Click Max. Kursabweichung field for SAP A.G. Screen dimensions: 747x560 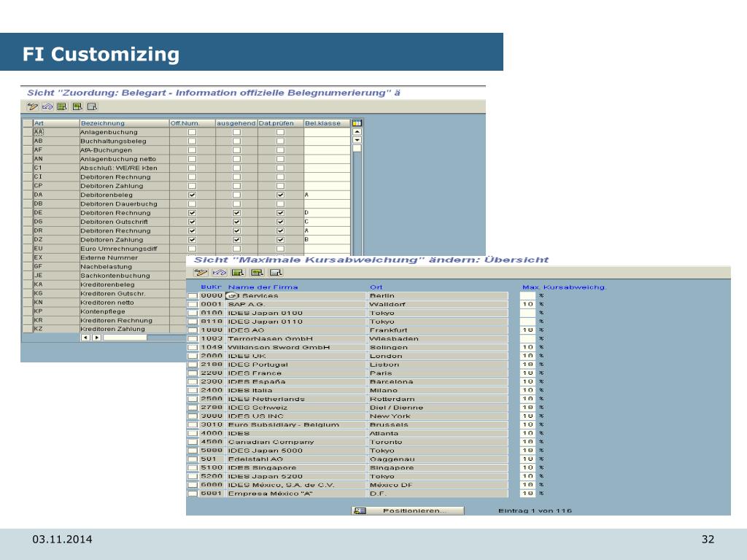tap(527, 304)
